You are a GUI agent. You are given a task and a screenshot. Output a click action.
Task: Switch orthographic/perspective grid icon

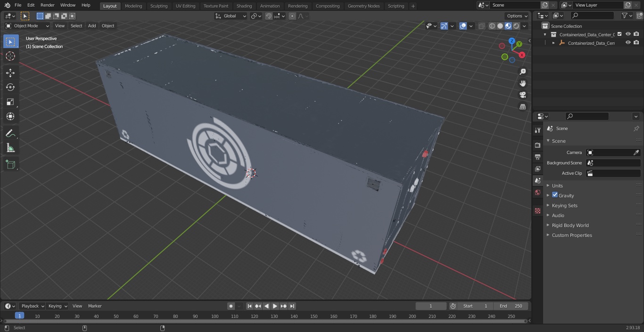tap(522, 106)
